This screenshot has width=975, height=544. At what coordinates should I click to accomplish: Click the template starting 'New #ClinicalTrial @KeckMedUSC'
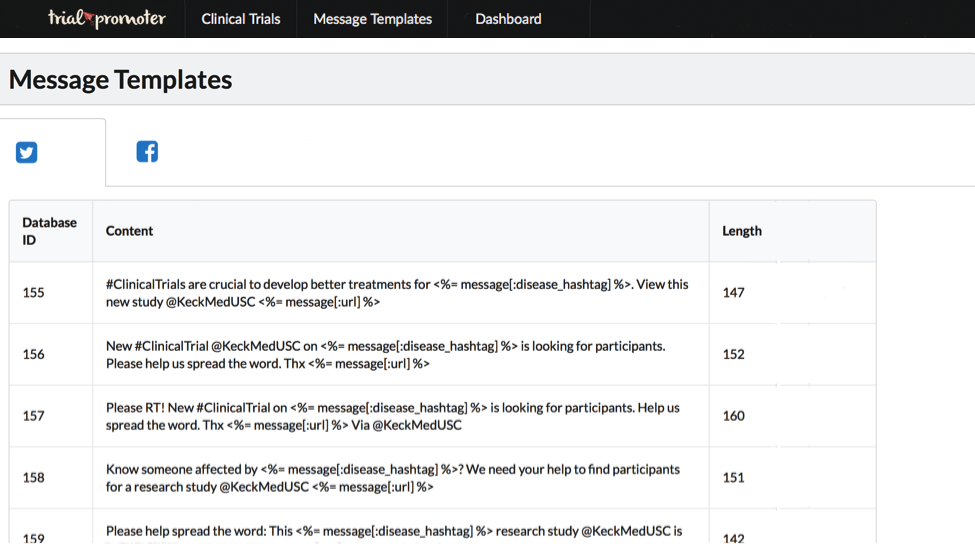385,354
